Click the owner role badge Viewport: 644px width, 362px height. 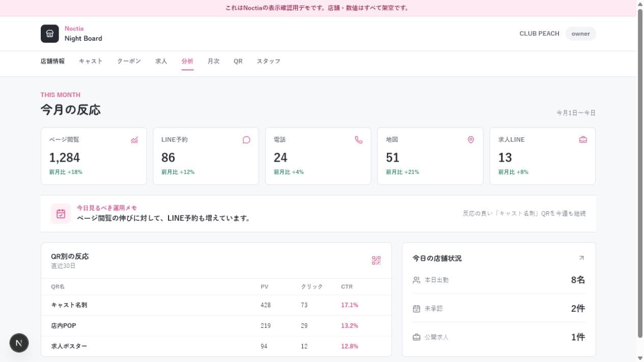click(580, 34)
